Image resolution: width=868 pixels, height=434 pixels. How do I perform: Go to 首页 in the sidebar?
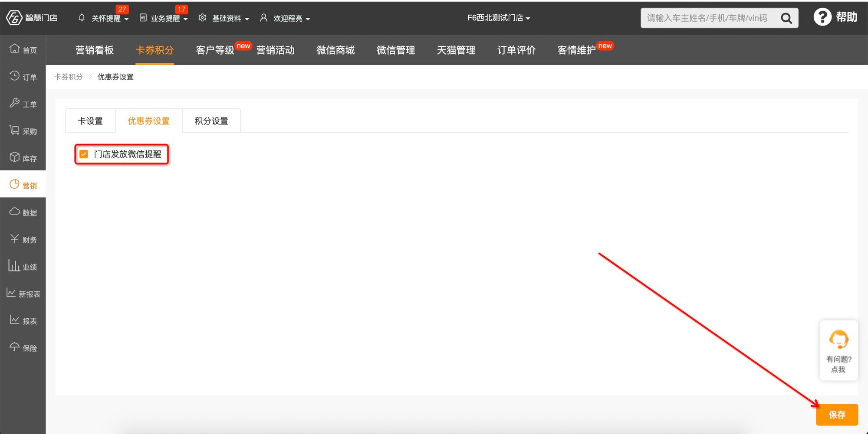click(23, 49)
